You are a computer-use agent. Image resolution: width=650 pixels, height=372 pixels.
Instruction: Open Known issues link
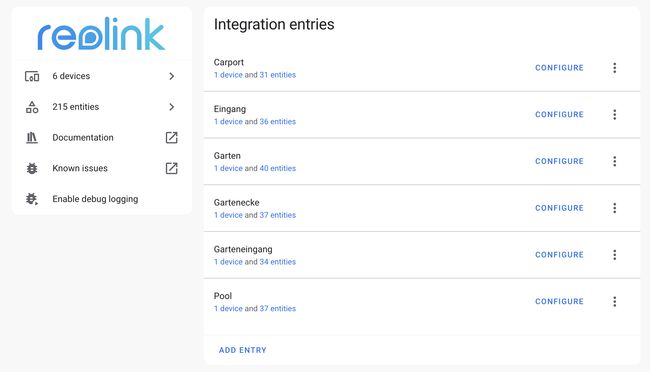pos(102,168)
